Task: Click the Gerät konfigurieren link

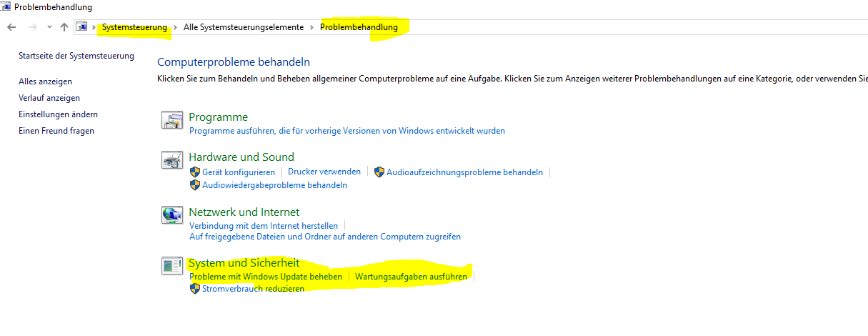Action: [239, 172]
